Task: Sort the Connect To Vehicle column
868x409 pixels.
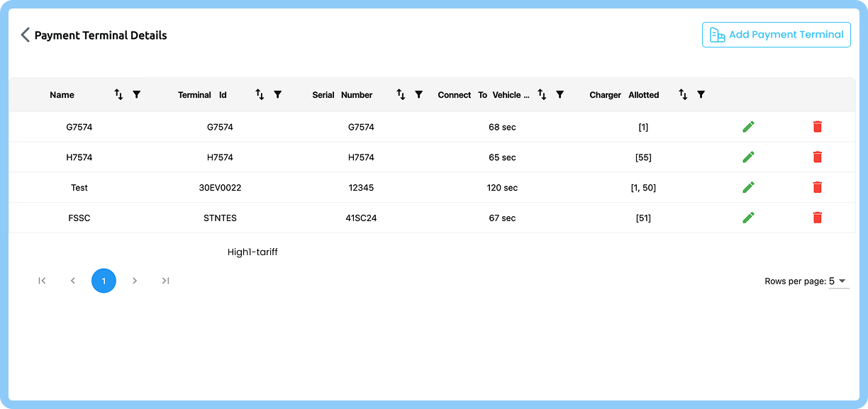Action: (x=542, y=94)
